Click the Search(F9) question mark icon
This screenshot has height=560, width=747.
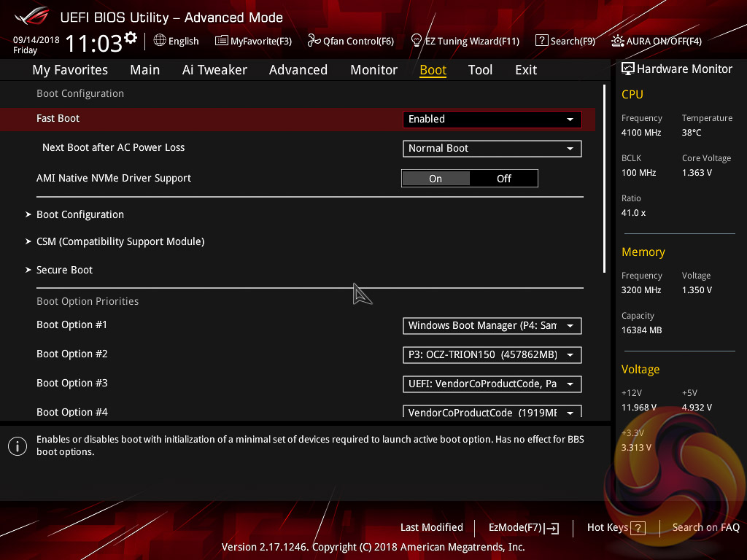[x=541, y=41]
